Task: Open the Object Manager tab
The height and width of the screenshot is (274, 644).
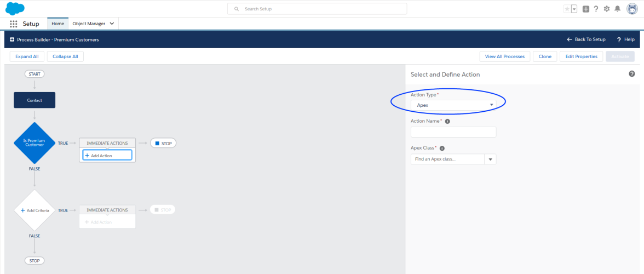Action: pyautogui.click(x=89, y=24)
